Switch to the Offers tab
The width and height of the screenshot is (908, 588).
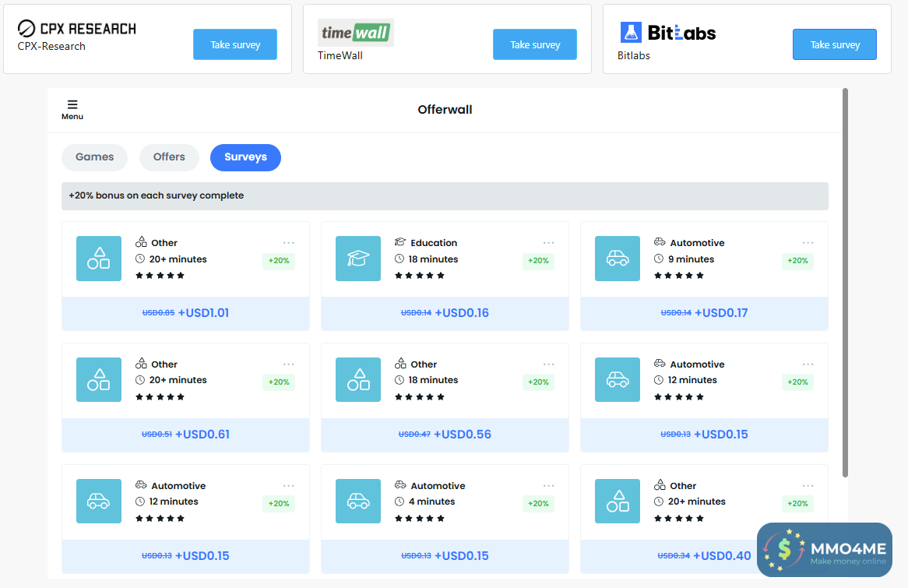click(169, 157)
